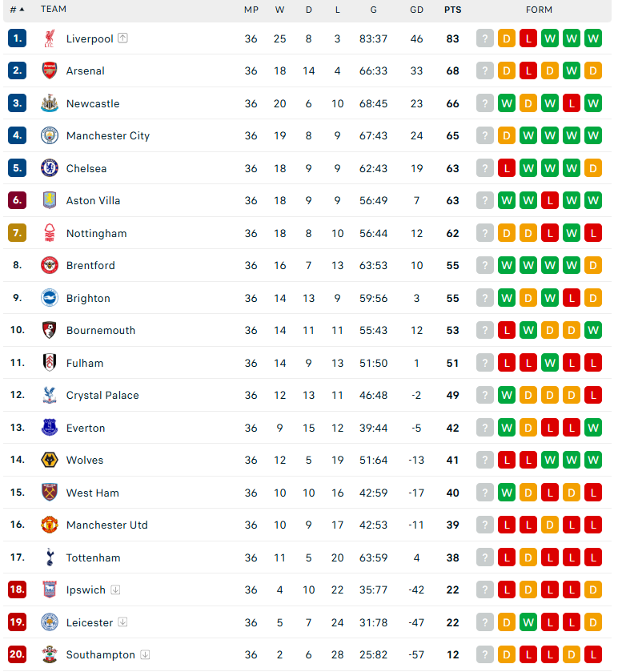Click the Liverpool club crest
This screenshot has height=672, width=618.
point(50,38)
